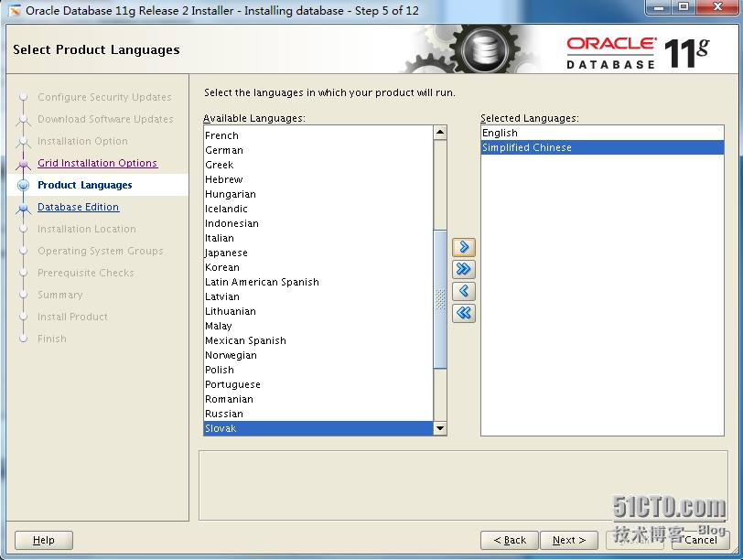Screen dimensions: 743x560
Task: Click the remove all languages double-arrow button
Action: (463, 313)
